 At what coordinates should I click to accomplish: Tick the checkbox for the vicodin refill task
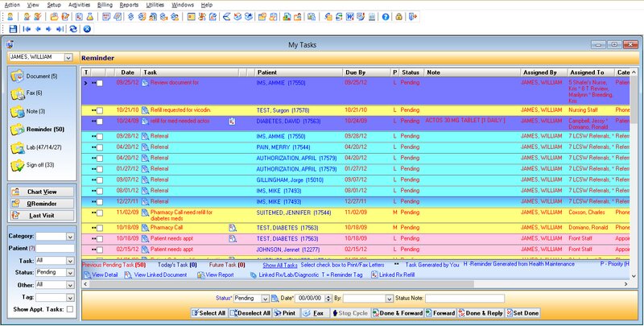pyautogui.click(x=100, y=109)
